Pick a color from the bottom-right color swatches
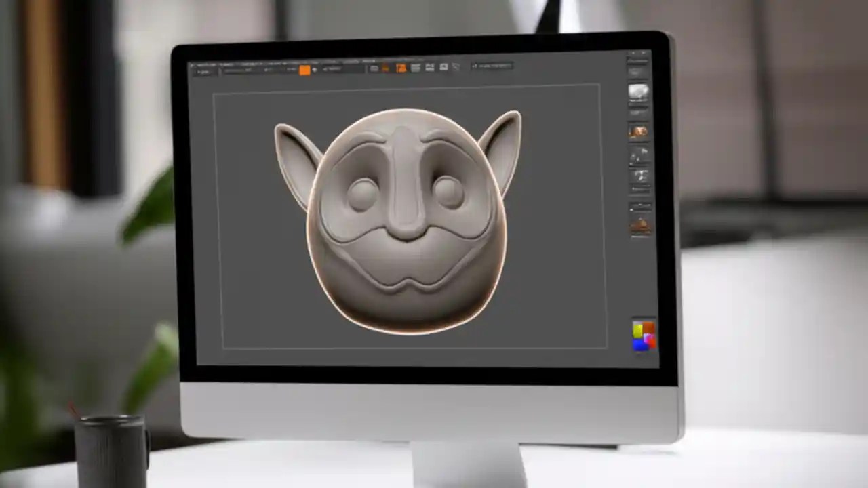This screenshot has width=868, height=488. pos(643,335)
